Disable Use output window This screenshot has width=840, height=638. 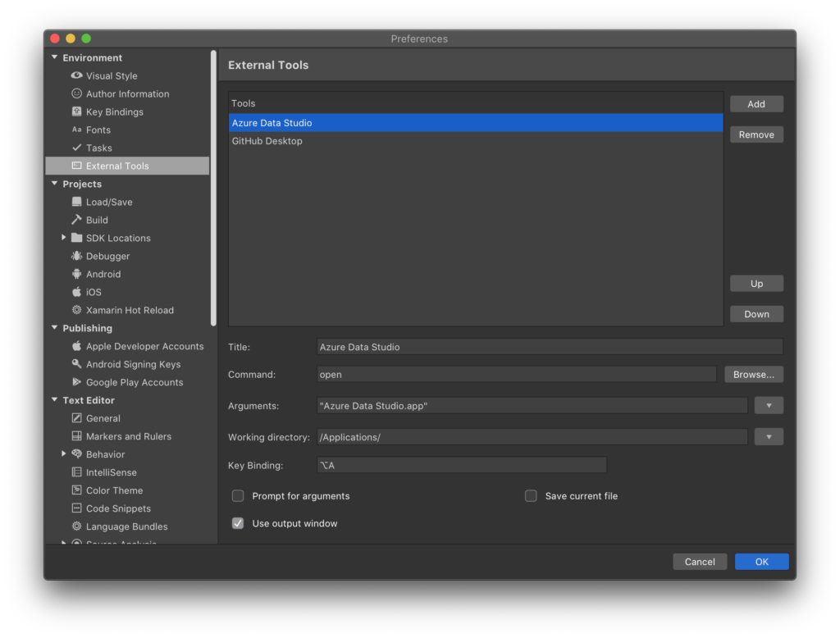click(x=238, y=522)
